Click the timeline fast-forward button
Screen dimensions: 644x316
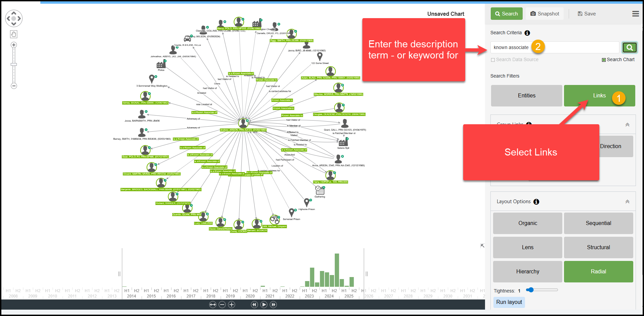coord(274,305)
